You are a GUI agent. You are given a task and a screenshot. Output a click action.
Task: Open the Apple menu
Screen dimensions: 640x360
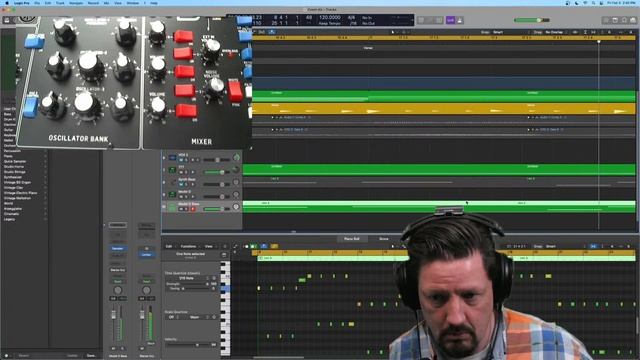pos(7,3)
